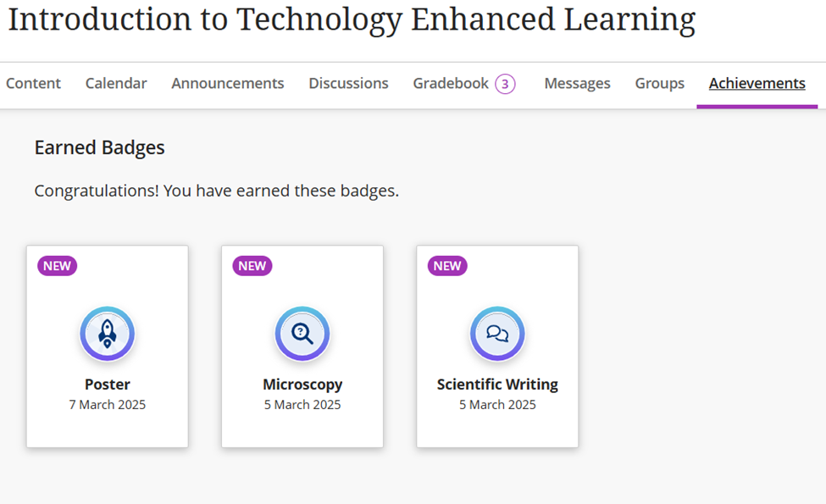The width and height of the screenshot is (826, 504).
Task: Click the Earned Badges heading
Action: click(100, 147)
